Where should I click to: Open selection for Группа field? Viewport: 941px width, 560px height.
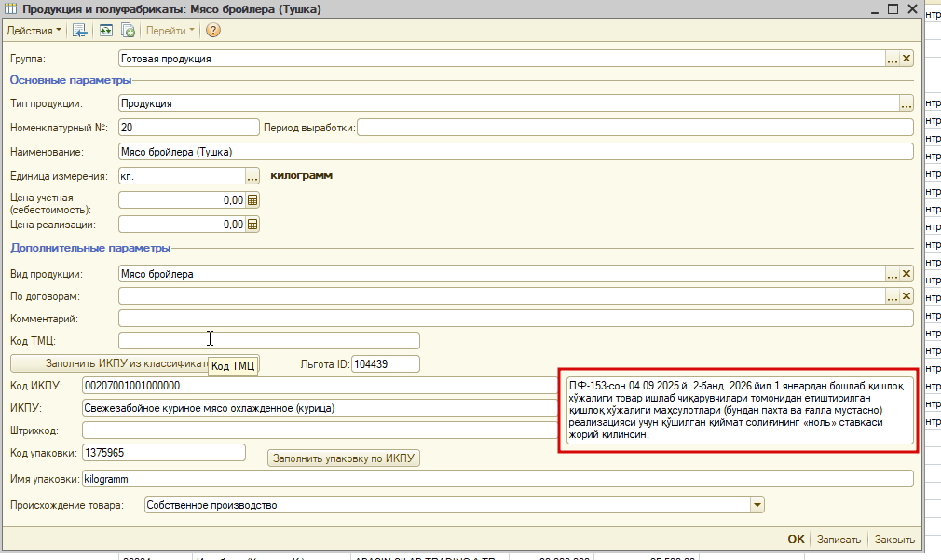(893, 59)
